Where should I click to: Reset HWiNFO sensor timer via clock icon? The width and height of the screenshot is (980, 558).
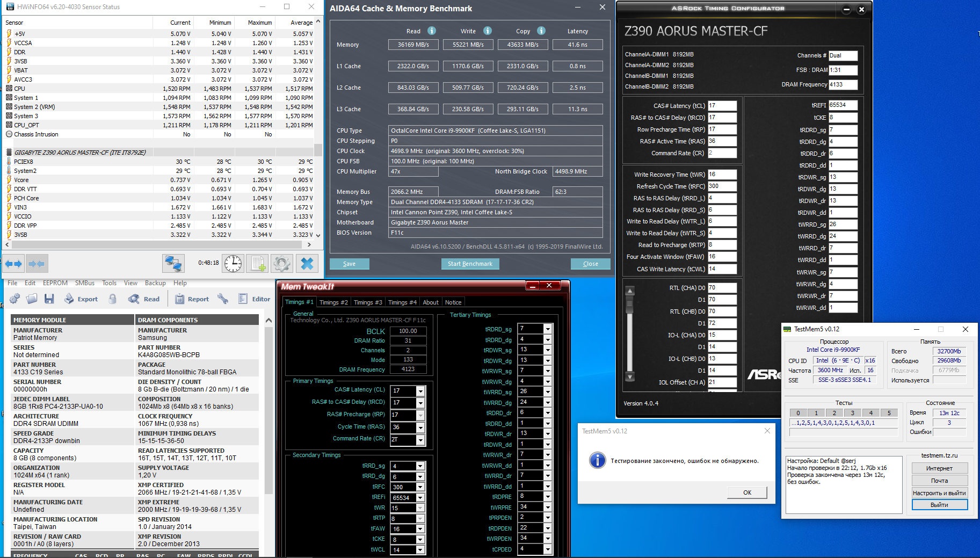point(233,264)
